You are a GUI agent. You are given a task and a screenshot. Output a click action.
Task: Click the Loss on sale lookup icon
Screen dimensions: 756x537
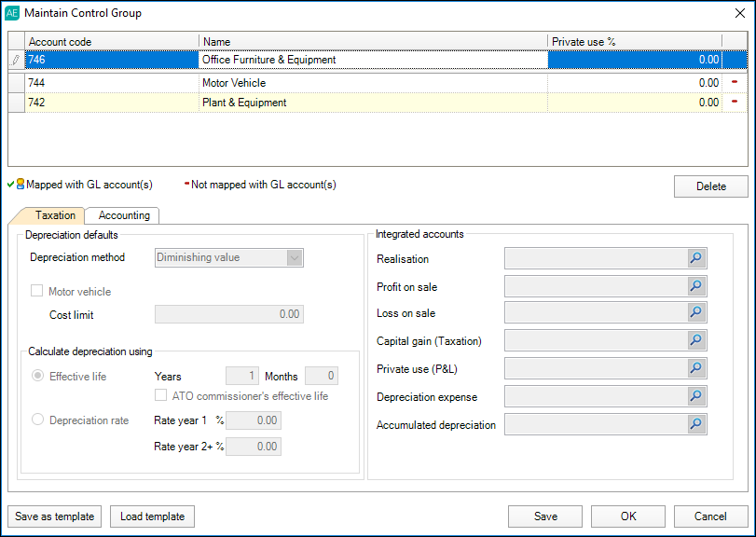pyautogui.click(x=696, y=313)
